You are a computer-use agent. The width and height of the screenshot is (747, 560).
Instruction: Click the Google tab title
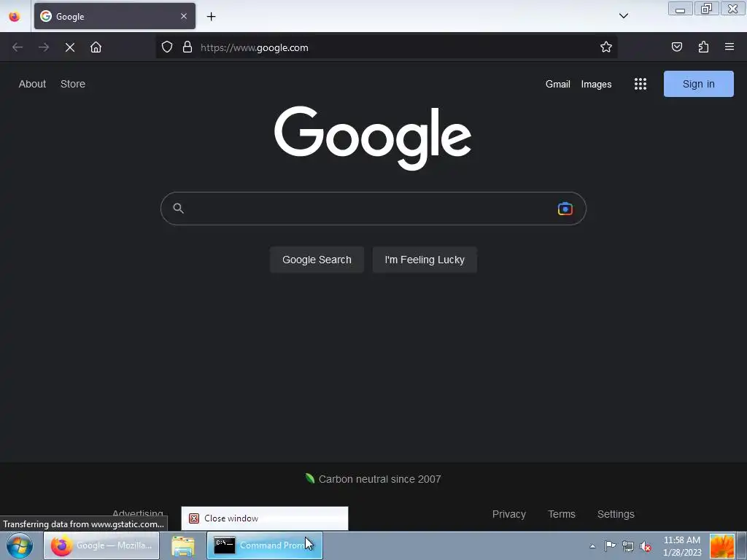pos(70,16)
